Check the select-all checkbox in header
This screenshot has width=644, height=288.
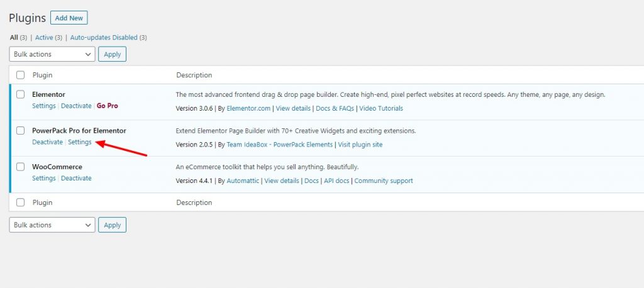coord(21,75)
